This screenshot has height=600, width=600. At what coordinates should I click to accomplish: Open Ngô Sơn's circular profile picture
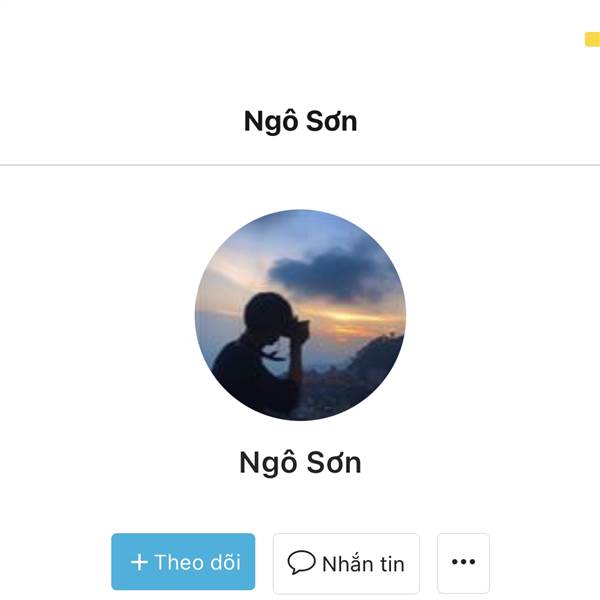click(x=300, y=314)
